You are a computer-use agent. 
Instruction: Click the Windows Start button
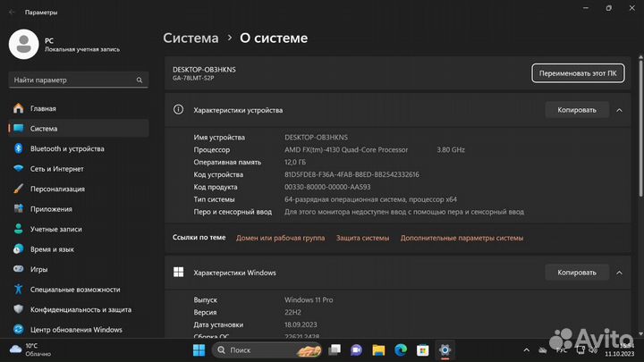[x=199, y=349]
